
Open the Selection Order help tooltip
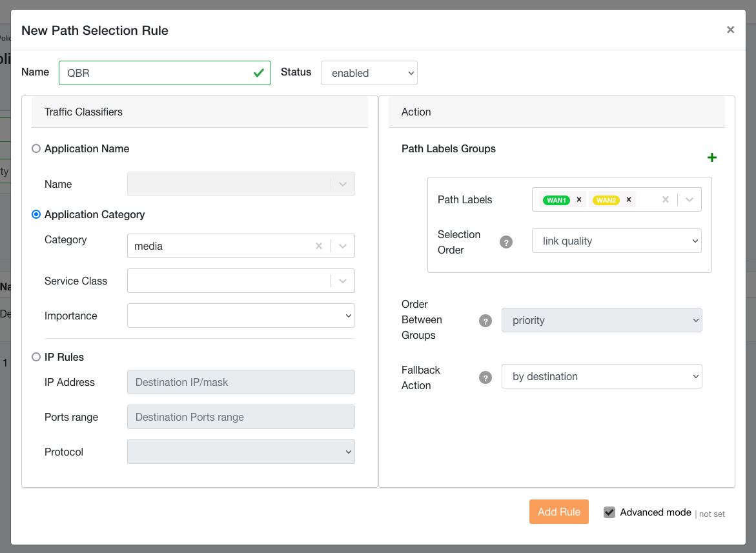coord(506,243)
